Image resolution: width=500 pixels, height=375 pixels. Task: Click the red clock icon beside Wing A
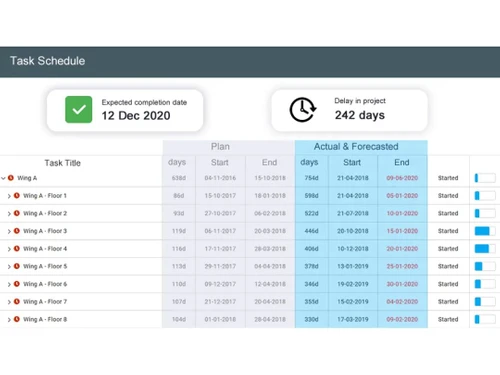[x=11, y=178]
